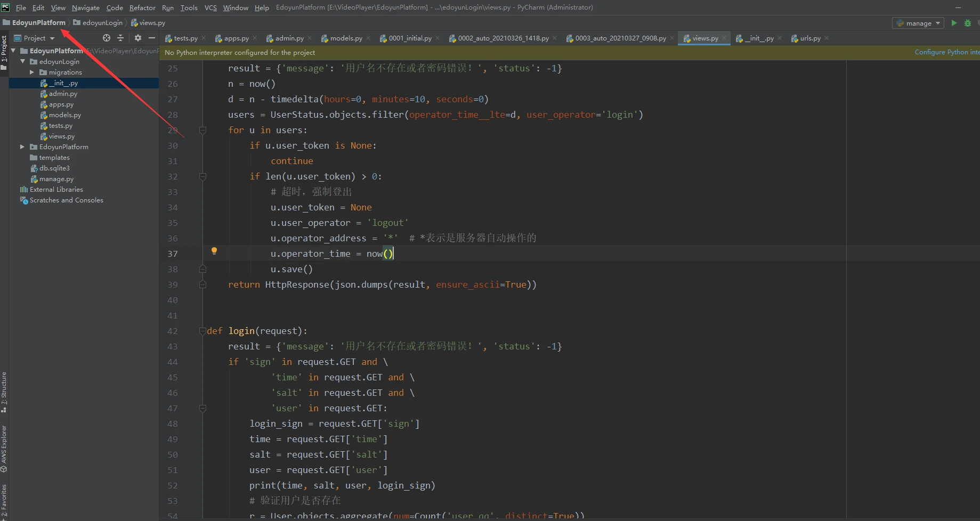Toggle the AWS Explorer tool window
Image resolution: width=980 pixels, height=521 pixels.
click(4, 449)
